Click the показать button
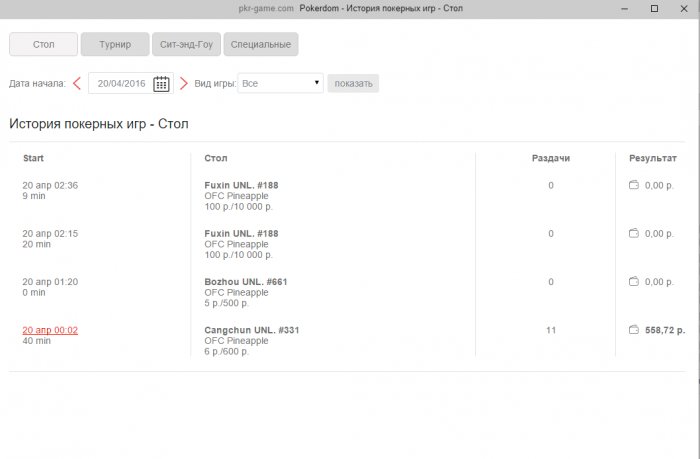The image size is (700, 459). pyautogui.click(x=353, y=83)
